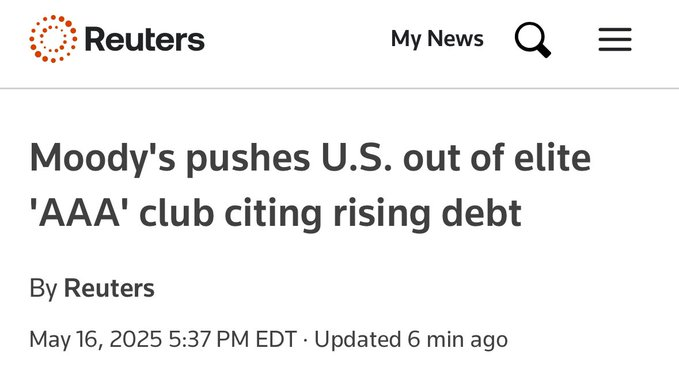Click the word 'debt' in the headline
679x382 pixels.
482,213
